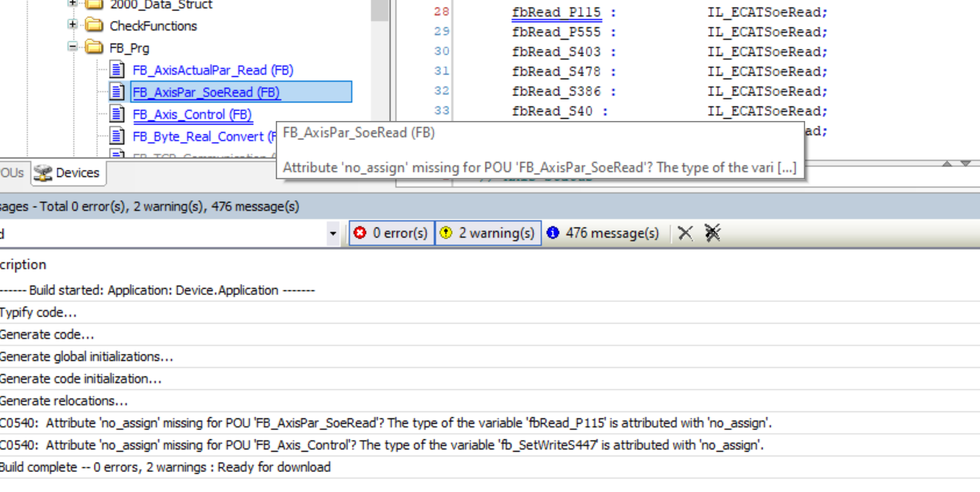This screenshot has height=492, width=980.
Task: Click the FB_Byte_Real_Convert document icon
Action: 117,136
